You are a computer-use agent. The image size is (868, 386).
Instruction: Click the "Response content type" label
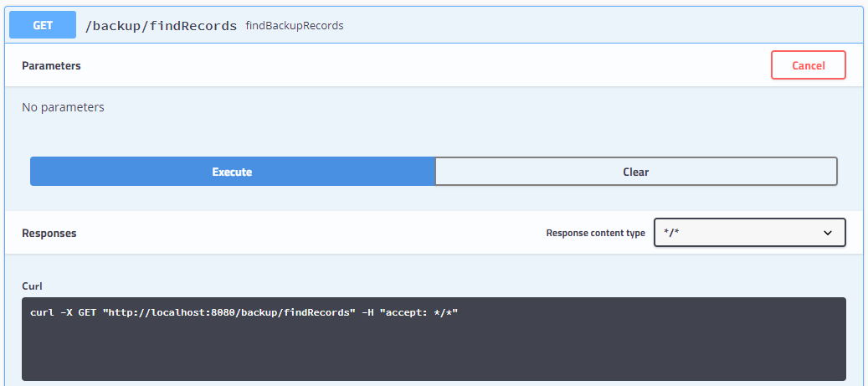[x=595, y=234]
